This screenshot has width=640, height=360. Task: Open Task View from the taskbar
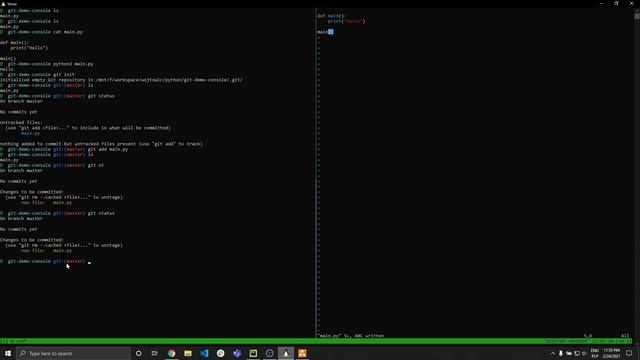click(155, 353)
